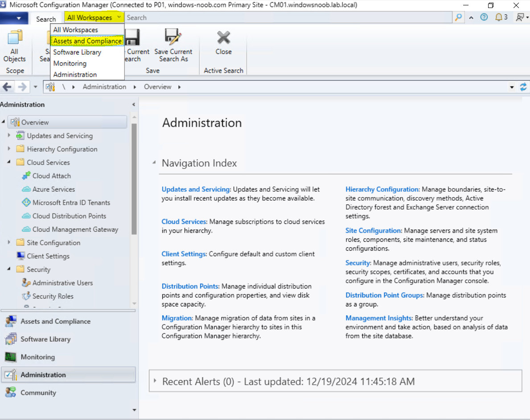Click Overview in the breadcrumb path
This screenshot has height=420, width=530.
[157, 87]
